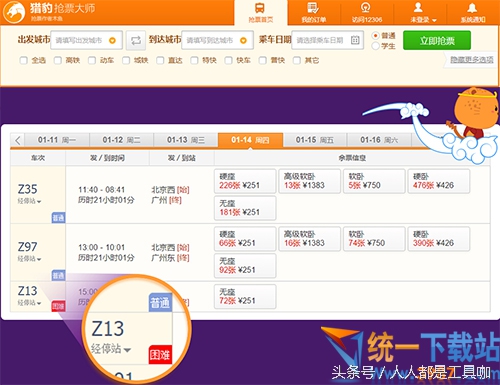
Task: Click the Z97 train number
Action: (27, 247)
